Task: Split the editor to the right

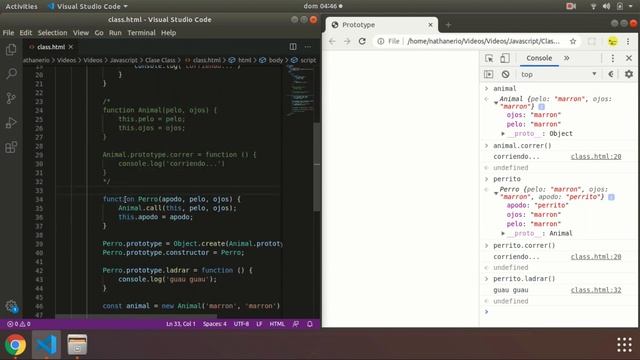Action: (x=293, y=47)
